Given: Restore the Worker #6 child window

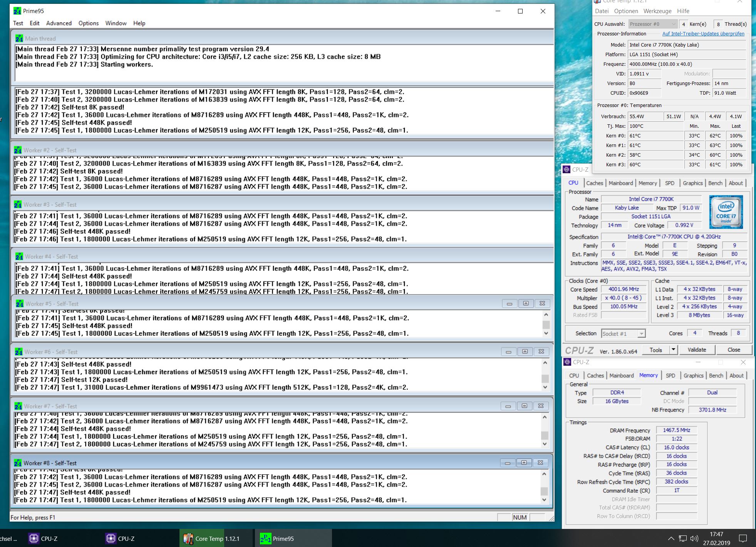Looking at the screenshot, I should pyautogui.click(x=525, y=351).
